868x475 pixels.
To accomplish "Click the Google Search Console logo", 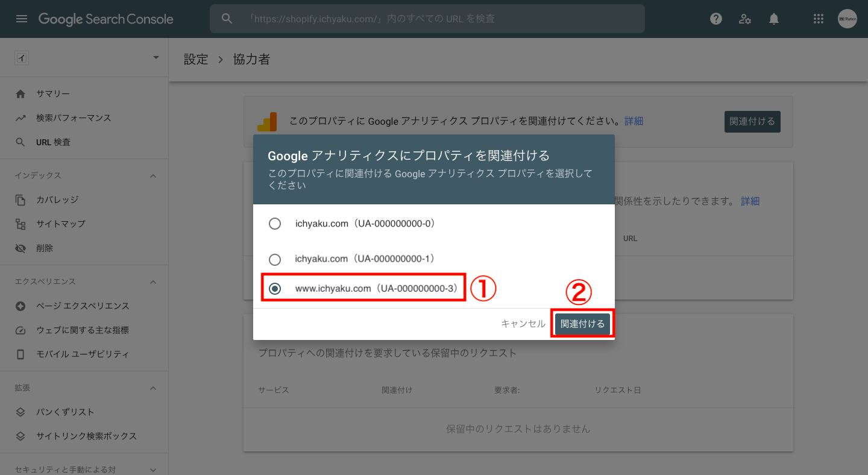I will 106,19.
